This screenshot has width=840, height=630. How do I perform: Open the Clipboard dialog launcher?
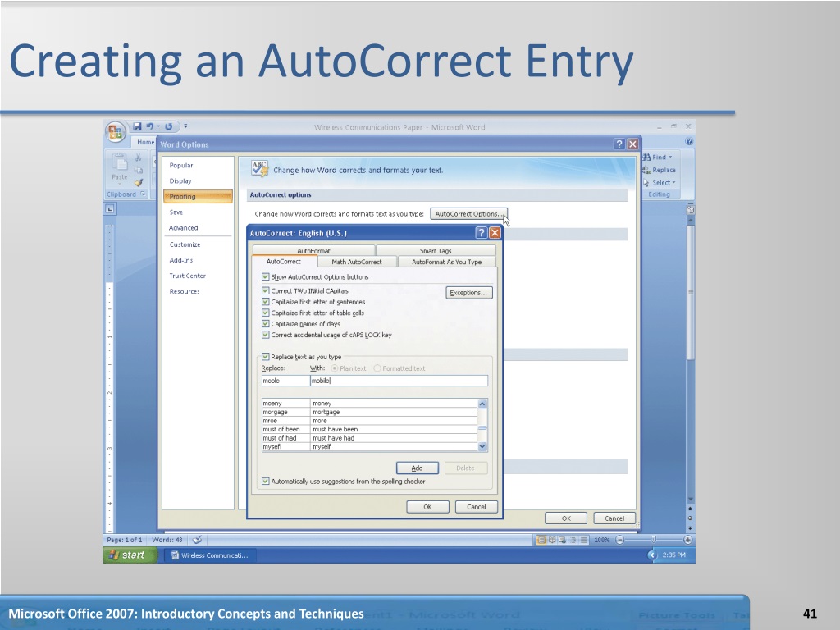click(143, 194)
